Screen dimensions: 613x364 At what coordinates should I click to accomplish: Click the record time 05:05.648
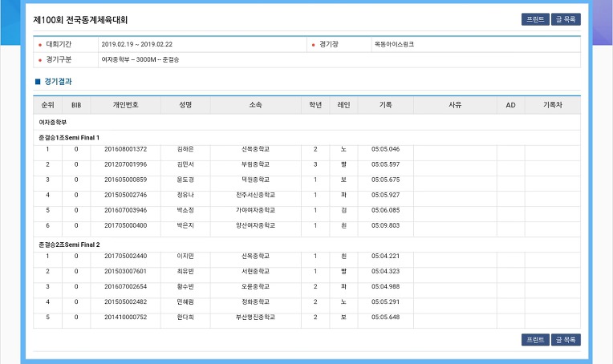[385, 317]
